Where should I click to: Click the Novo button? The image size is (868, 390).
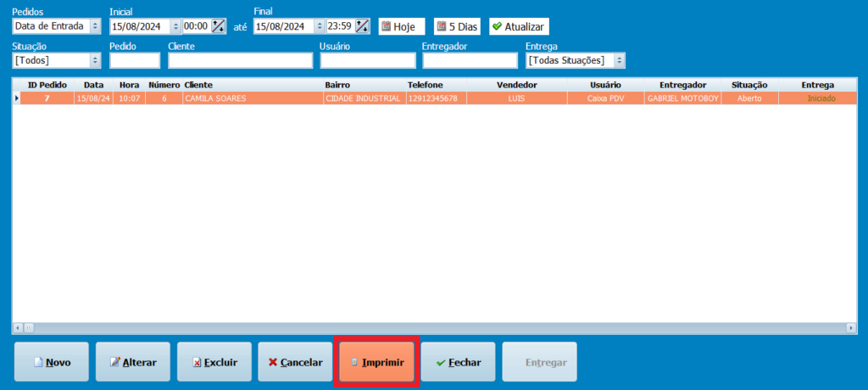(x=52, y=362)
